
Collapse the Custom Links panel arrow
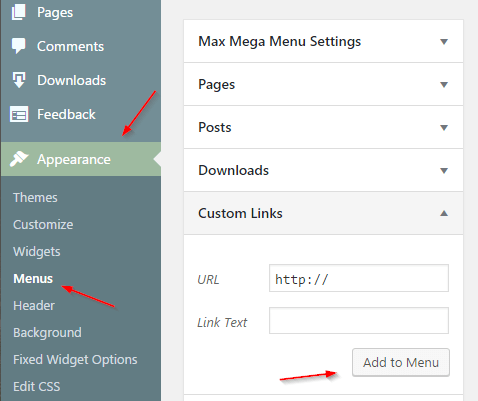pos(444,213)
